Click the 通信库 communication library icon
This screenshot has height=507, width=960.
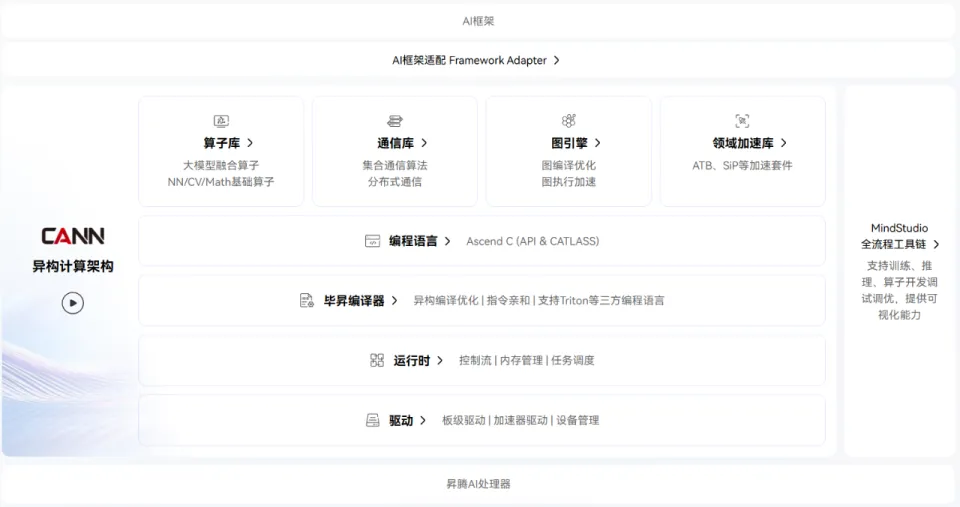(x=395, y=121)
